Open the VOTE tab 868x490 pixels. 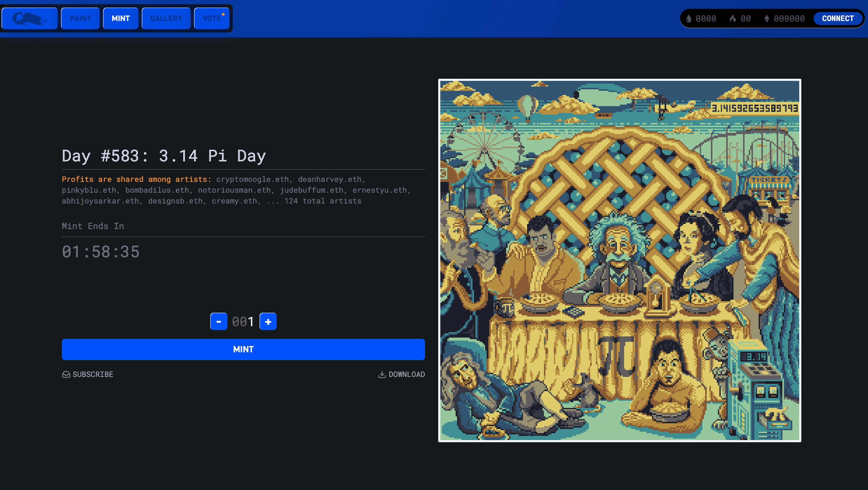212,18
